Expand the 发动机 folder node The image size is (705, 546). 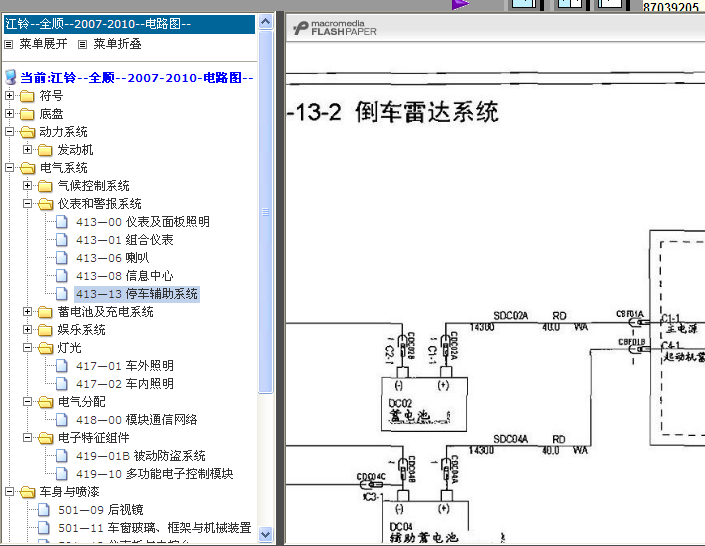click(27, 149)
